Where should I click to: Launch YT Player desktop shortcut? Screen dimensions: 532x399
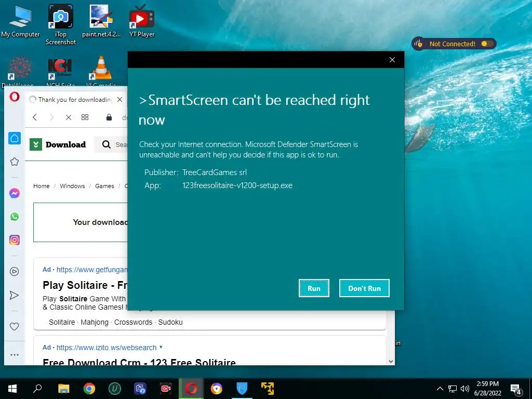click(142, 21)
